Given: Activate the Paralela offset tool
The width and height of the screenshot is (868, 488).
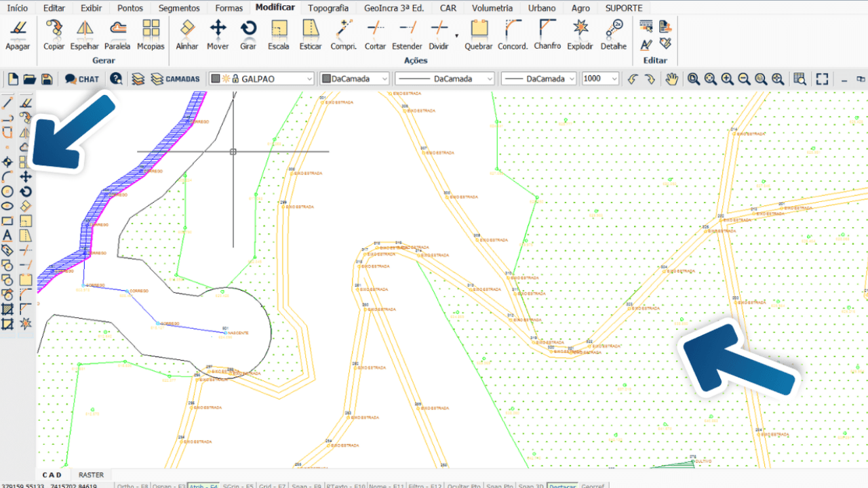Looking at the screenshot, I should [x=117, y=35].
